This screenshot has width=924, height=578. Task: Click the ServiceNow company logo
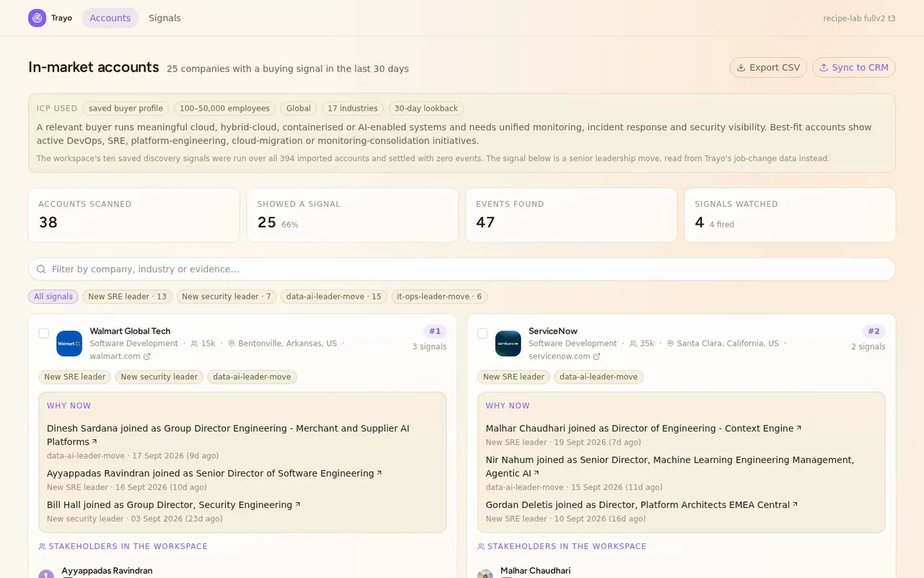point(508,344)
